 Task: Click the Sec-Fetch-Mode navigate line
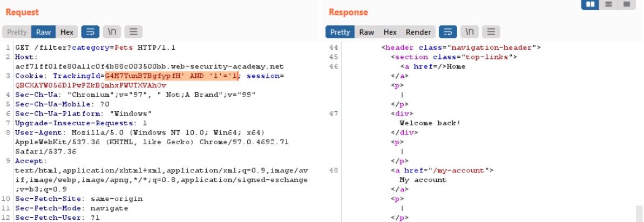pyautogui.click(x=71, y=208)
